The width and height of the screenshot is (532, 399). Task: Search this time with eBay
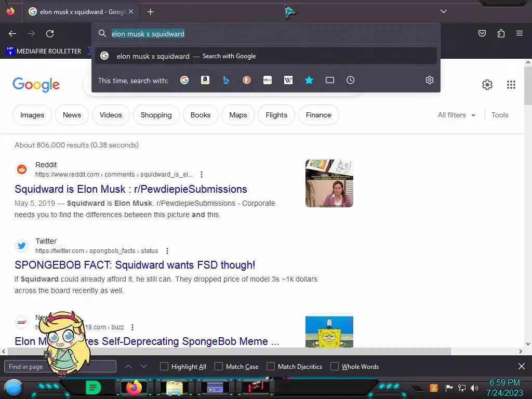(268, 80)
